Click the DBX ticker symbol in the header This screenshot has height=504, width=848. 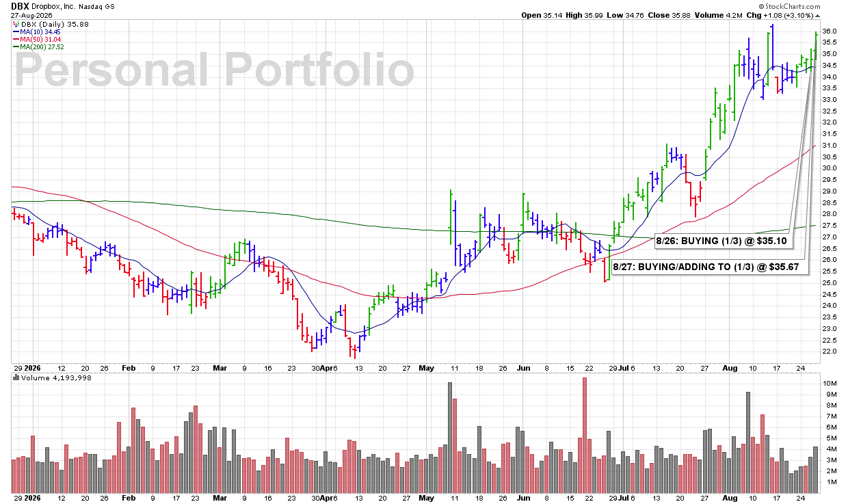[19, 5]
